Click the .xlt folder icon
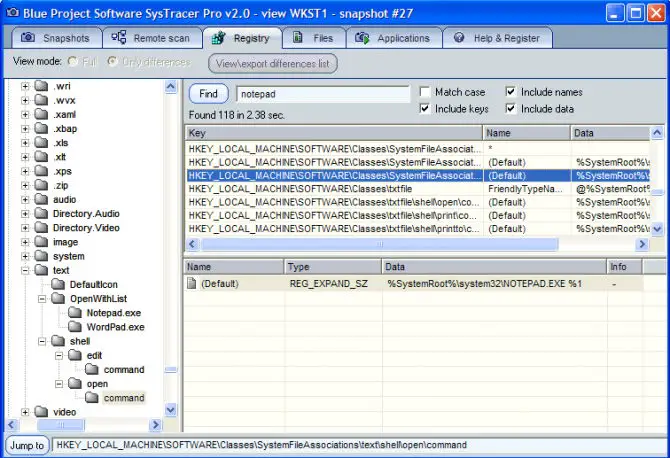This screenshot has width=670, height=458. point(41,156)
